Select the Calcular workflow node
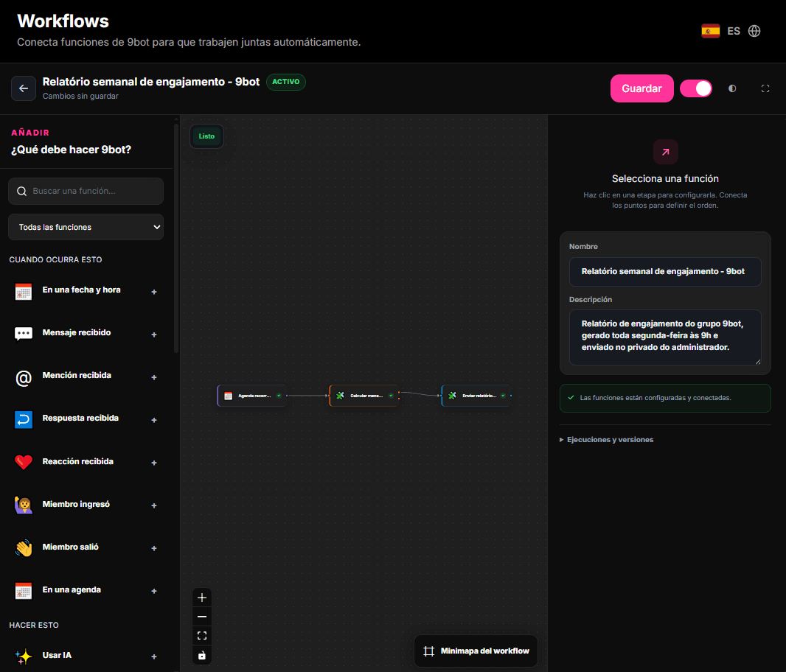 click(x=364, y=396)
